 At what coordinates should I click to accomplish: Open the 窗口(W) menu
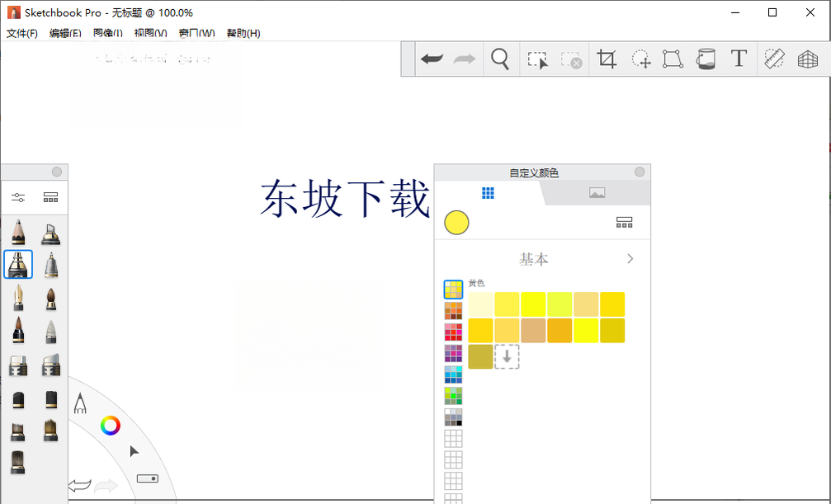coord(196,33)
